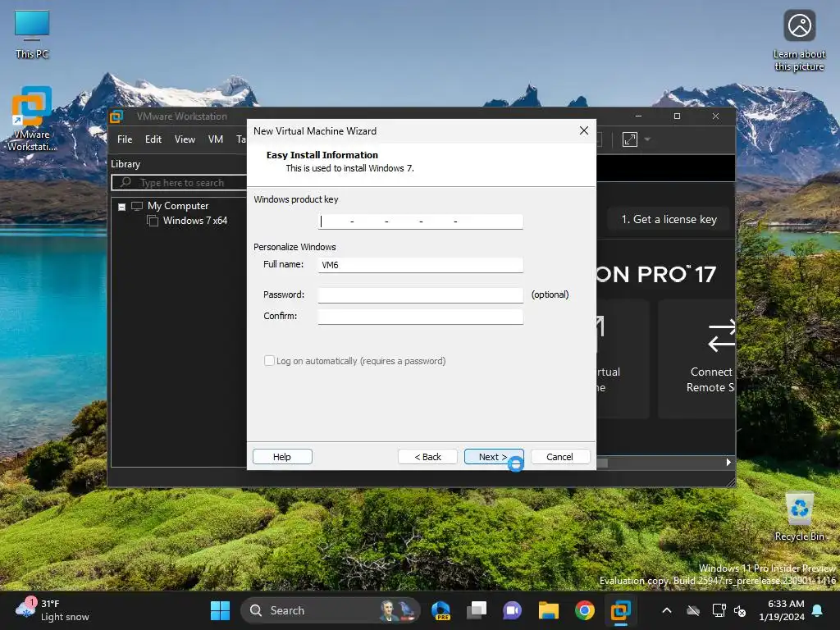Minimize the VMware Workstation window
Viewport: 840px width, 630px height.
coord(638,116)
